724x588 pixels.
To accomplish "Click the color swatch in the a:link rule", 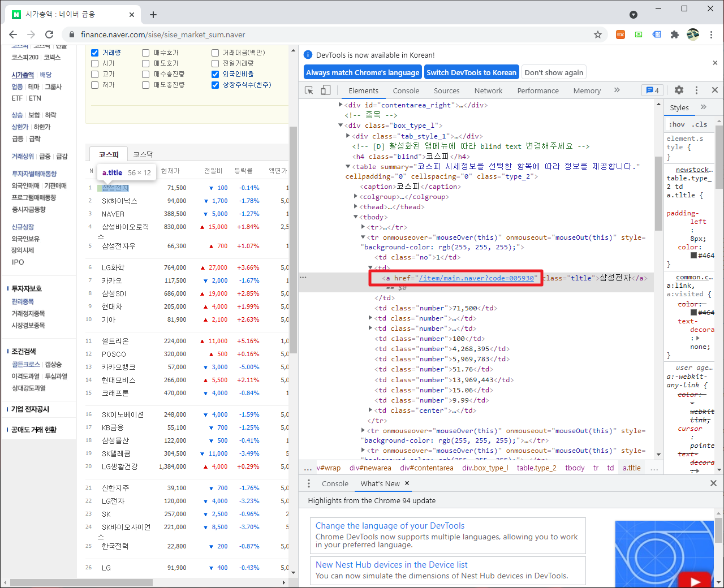I will pyautogui.click(x=693, y=313).
